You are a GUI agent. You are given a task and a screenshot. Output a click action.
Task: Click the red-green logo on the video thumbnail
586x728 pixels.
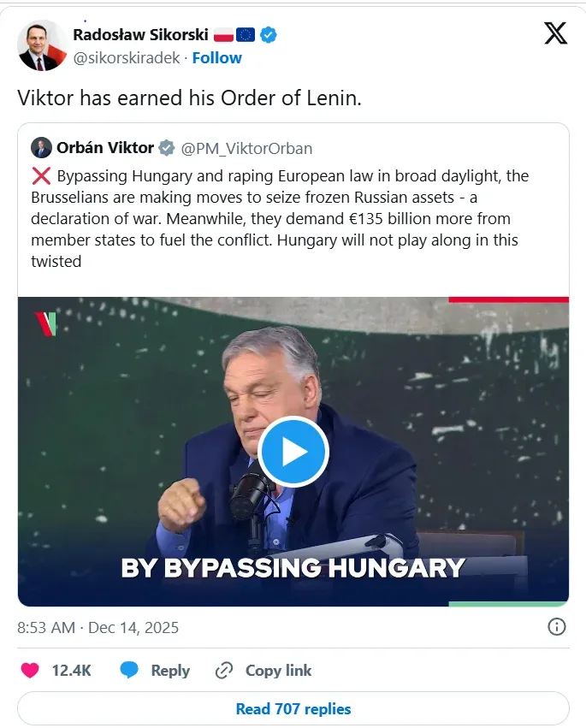pos(44,324)
